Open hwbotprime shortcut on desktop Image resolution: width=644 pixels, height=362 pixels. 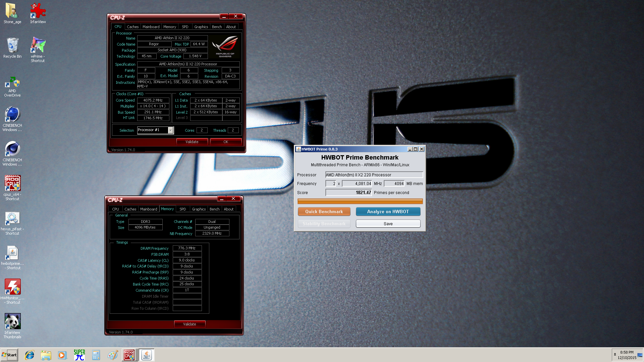tap(12, 257)
